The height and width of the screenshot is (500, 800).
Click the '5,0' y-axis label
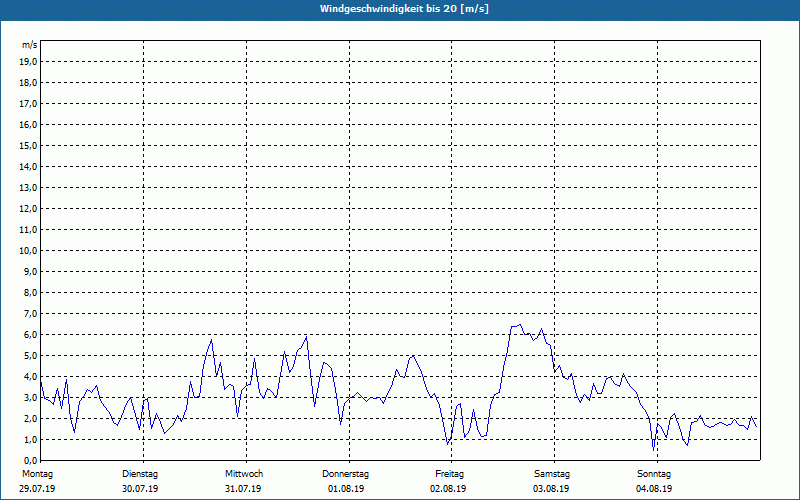(x=31, y=356)
